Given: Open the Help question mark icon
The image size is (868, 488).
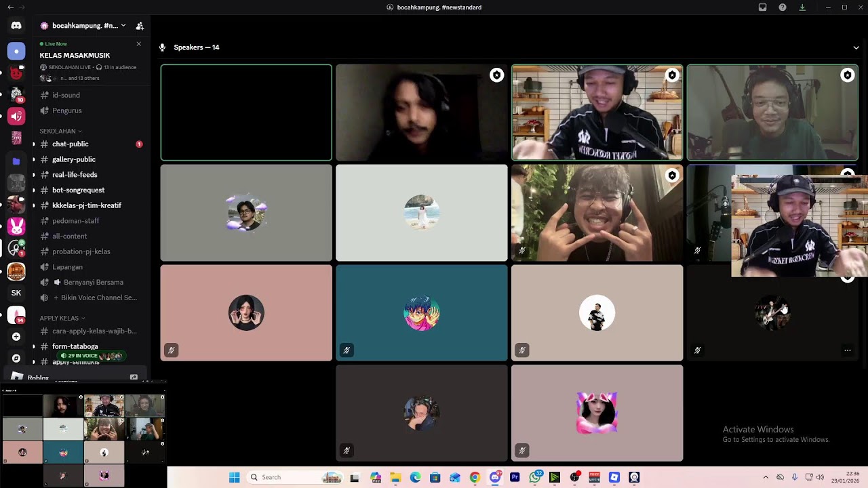Looking at the screenshot, I should [x=783, y=7].
